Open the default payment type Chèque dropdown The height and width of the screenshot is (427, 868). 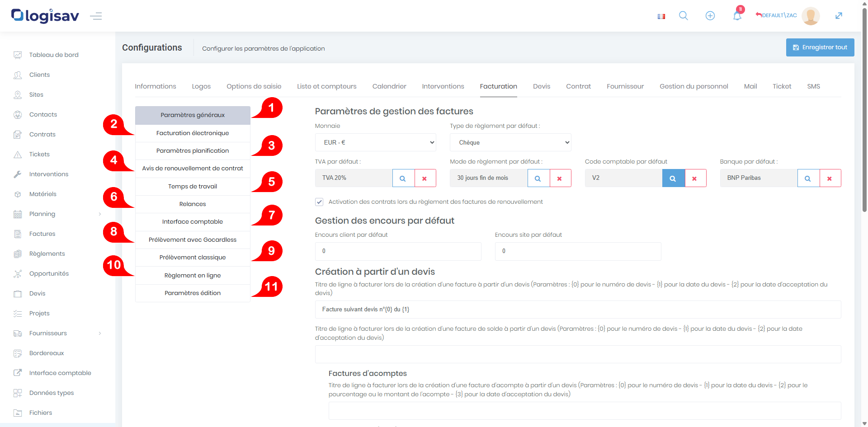pyautogui.click(x=510, y=142)
